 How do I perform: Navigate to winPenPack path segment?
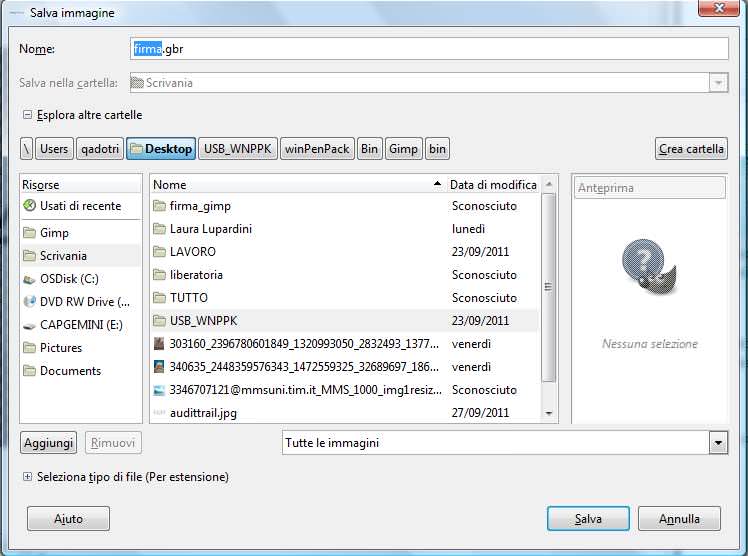(x=317, y=149)
